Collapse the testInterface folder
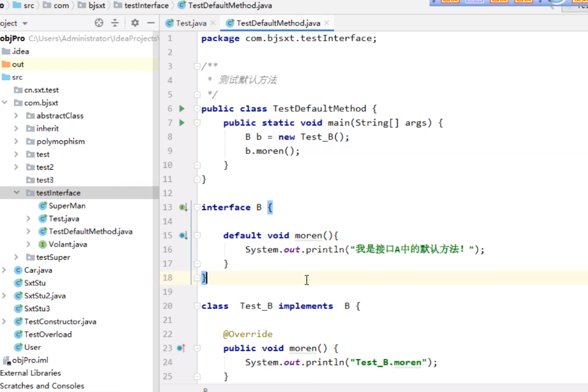Screen dimensions: 588x392 (17, 192)
